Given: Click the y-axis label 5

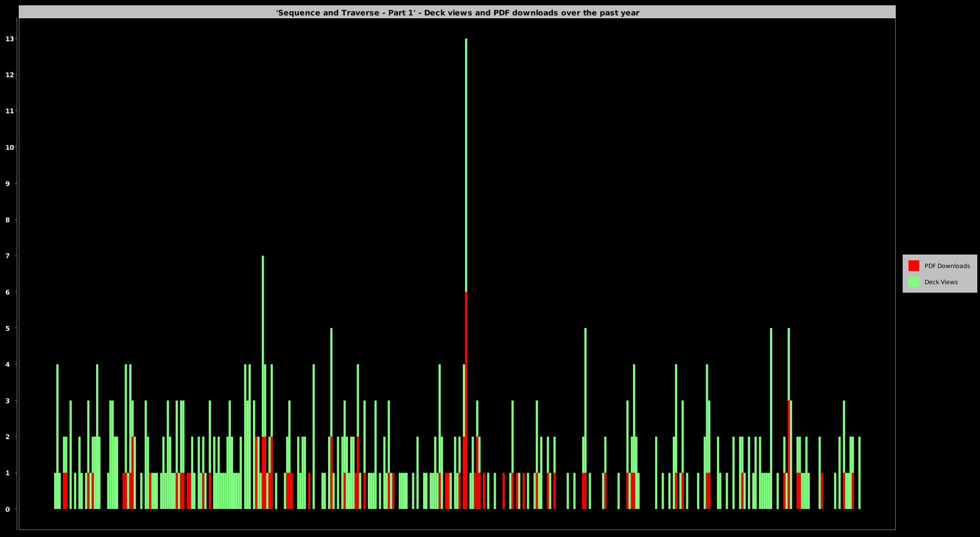Looking at the screenshot, I should [x=8, y=328].
